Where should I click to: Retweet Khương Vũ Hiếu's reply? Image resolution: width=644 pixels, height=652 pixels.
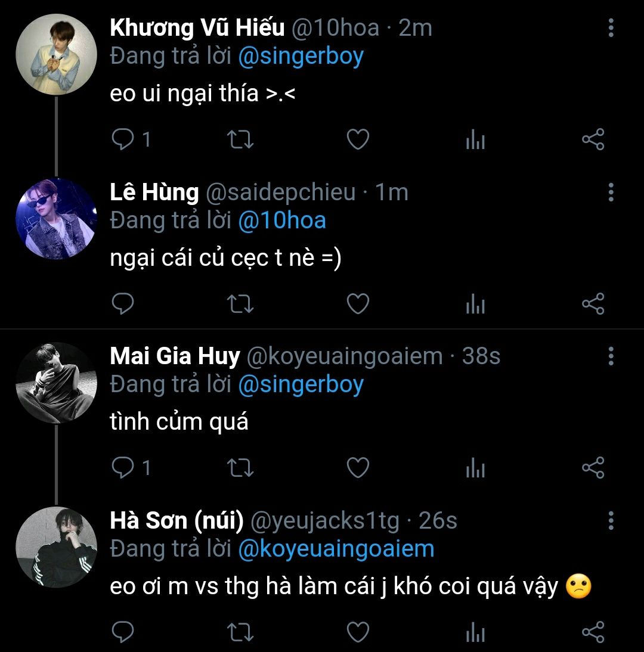[x=241, y=140]
